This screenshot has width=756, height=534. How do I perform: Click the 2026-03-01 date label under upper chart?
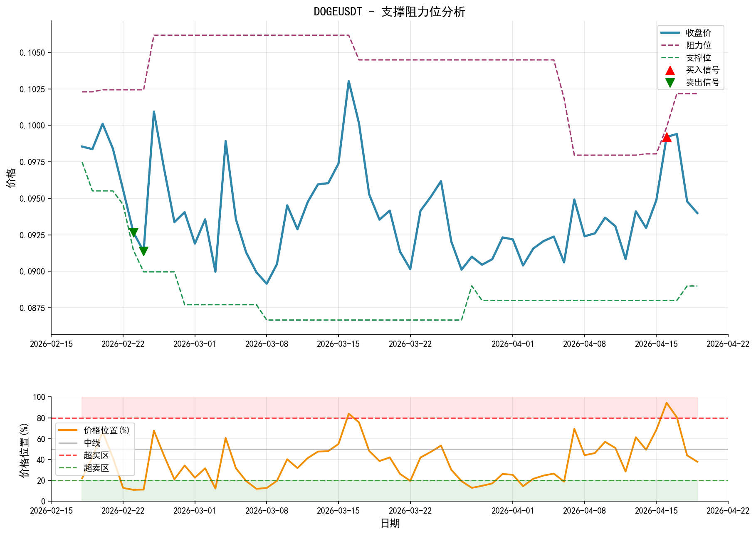point(195,344)
